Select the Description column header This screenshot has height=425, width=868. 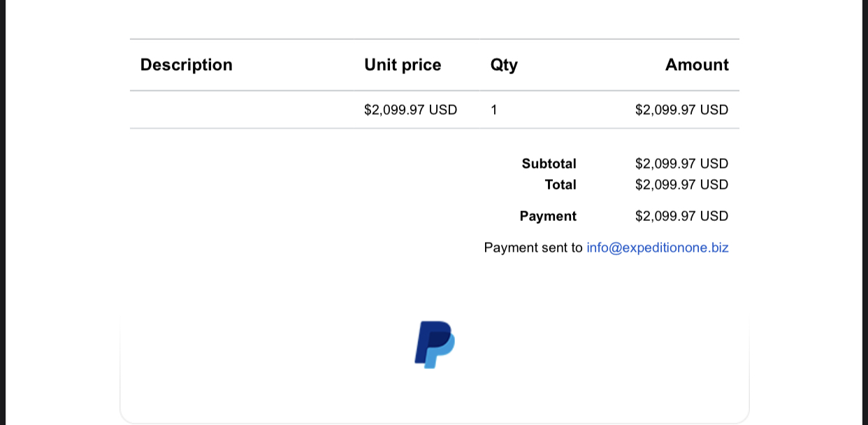[x=187, y=65]
